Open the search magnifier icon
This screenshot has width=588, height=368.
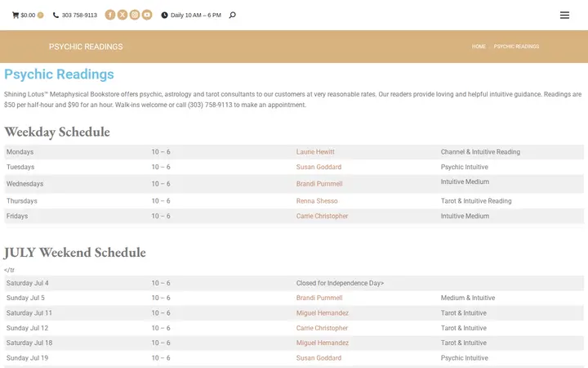233,15
